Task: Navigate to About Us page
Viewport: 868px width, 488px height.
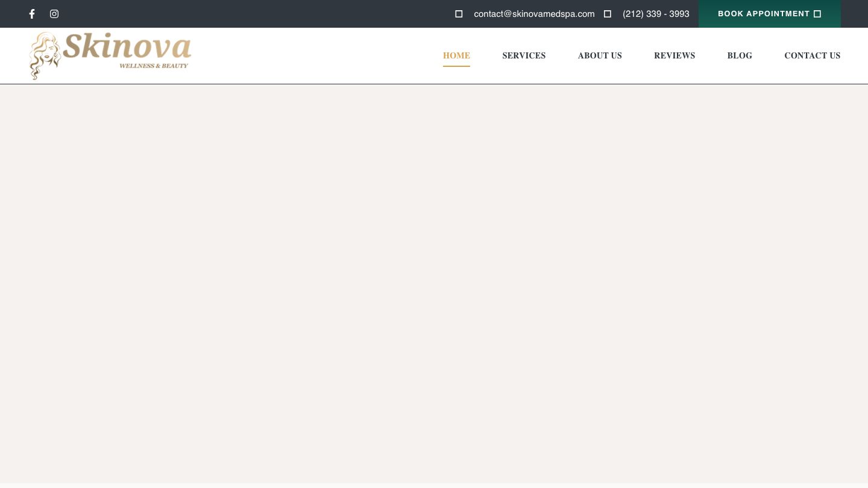Action: coord(600,55)
